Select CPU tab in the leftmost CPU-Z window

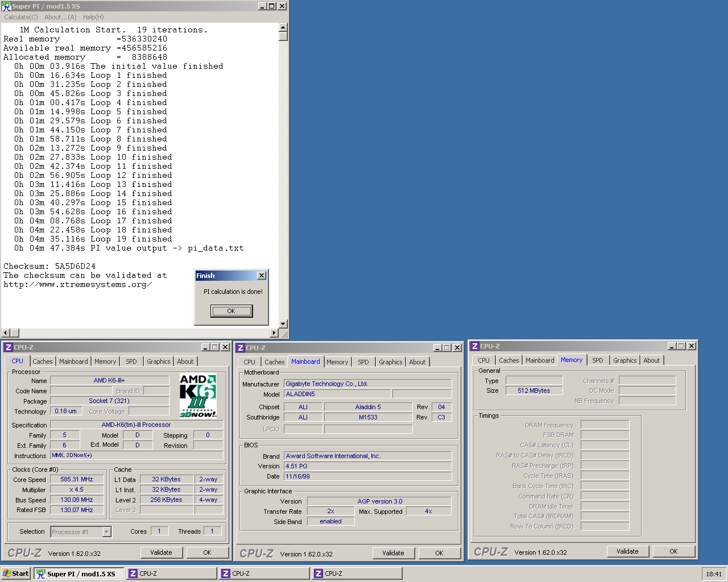click(18, 361)
